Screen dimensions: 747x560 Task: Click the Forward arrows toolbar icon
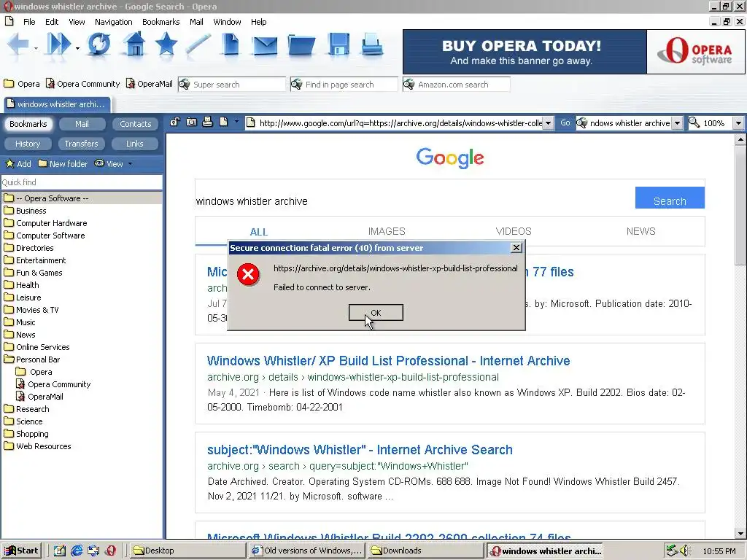pos(58,45)
